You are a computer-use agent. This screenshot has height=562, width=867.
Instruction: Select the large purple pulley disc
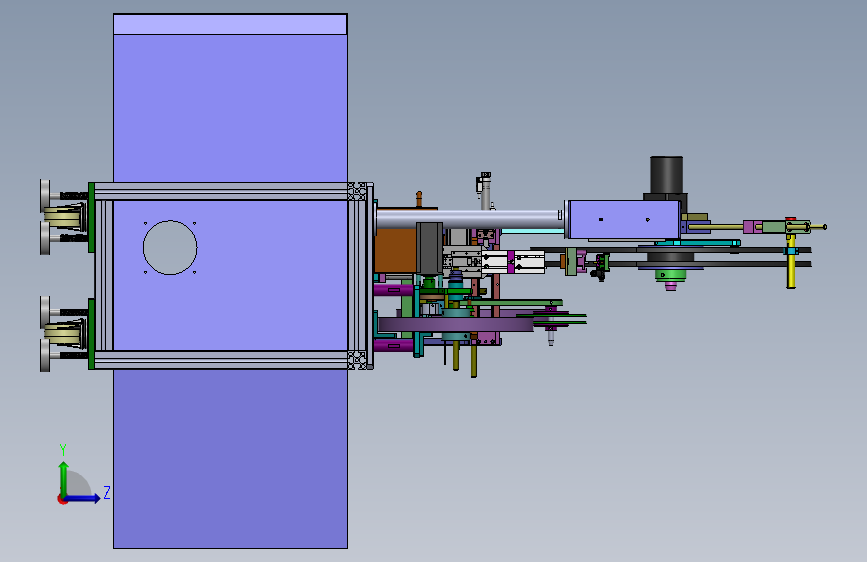455,324
